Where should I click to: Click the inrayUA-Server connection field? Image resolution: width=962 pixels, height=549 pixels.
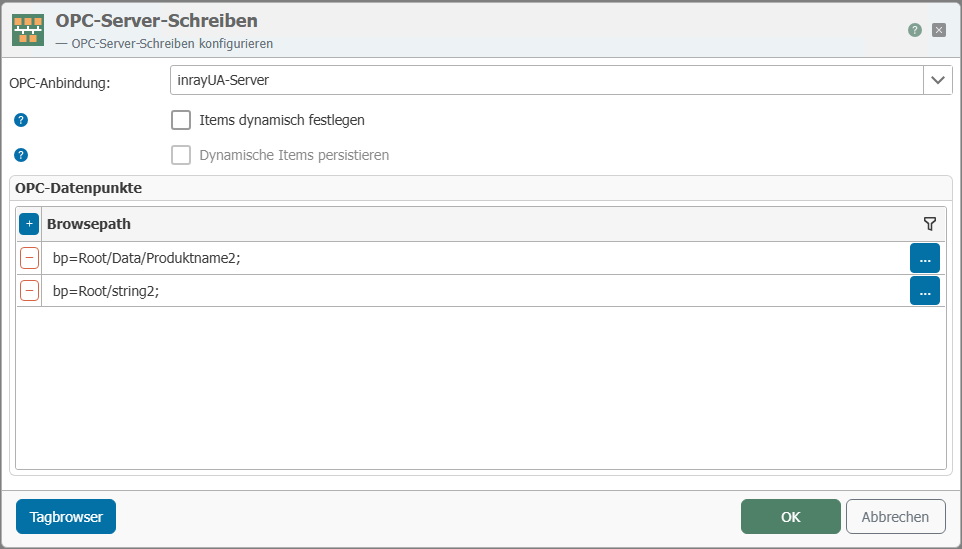(x=545, y=80)
